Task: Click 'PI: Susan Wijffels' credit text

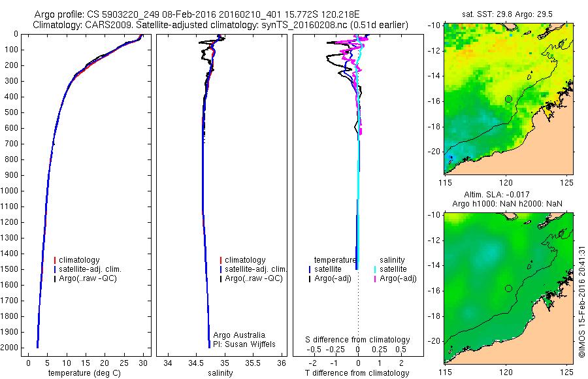Action: 244,344
